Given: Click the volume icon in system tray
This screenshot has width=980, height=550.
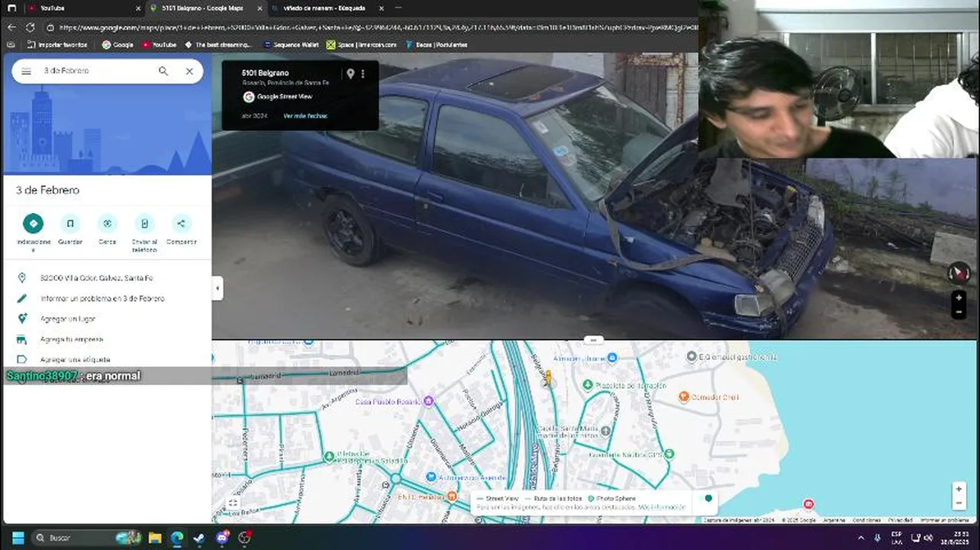Looking at the screenshot, I should 928,538.
